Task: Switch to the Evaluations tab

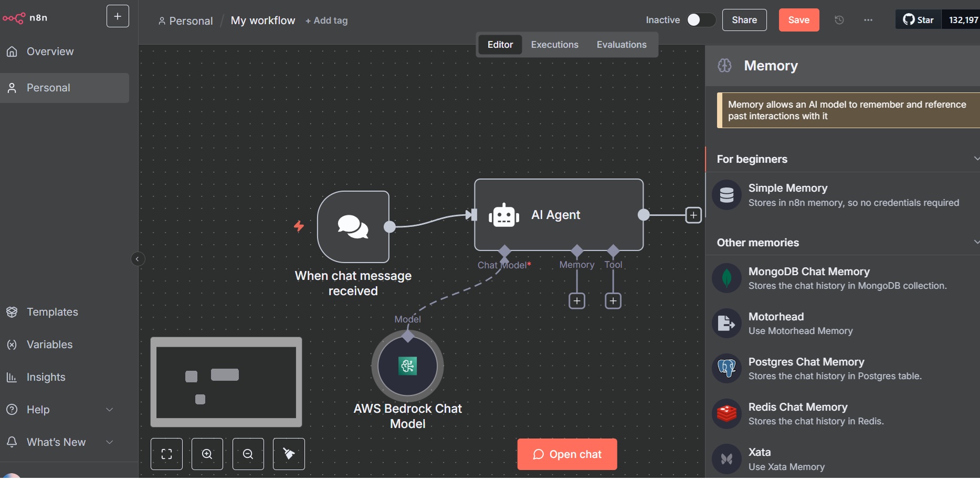Action: [x=621, y=45]
